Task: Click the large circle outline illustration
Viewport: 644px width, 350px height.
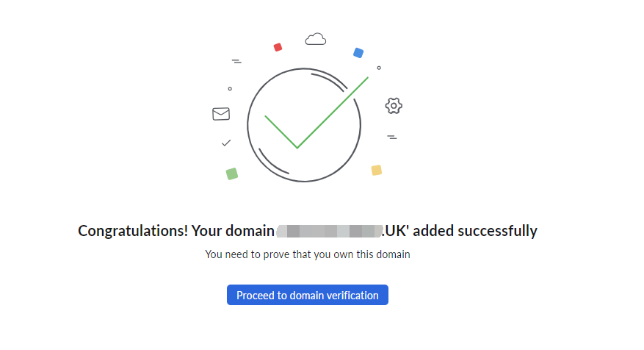Action: click(x=304, y=124)
